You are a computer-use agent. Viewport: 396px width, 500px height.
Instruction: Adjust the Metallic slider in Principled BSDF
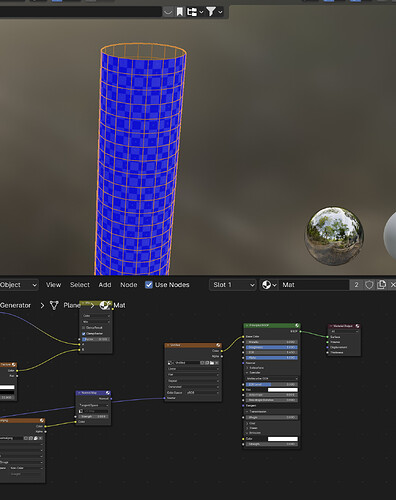(272, 342)
